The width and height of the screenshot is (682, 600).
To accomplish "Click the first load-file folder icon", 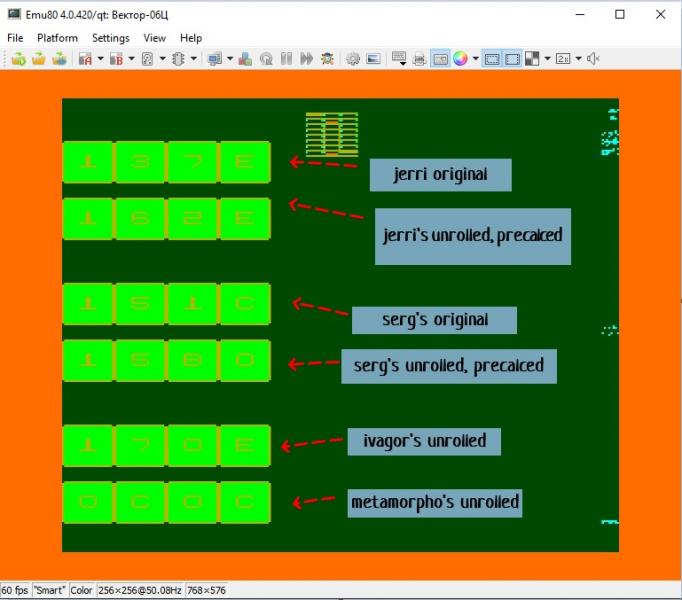I will click(x=18, y=59).
